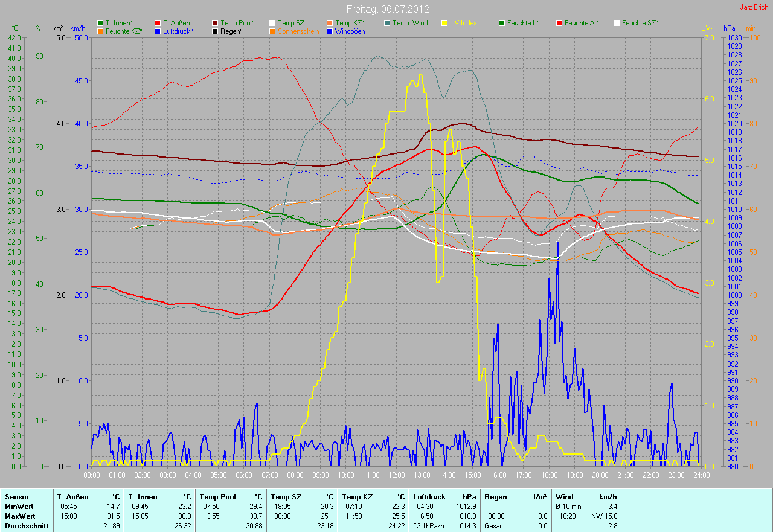Toggle the Luftdruck legend entry
773x532 pixels.
178,31
